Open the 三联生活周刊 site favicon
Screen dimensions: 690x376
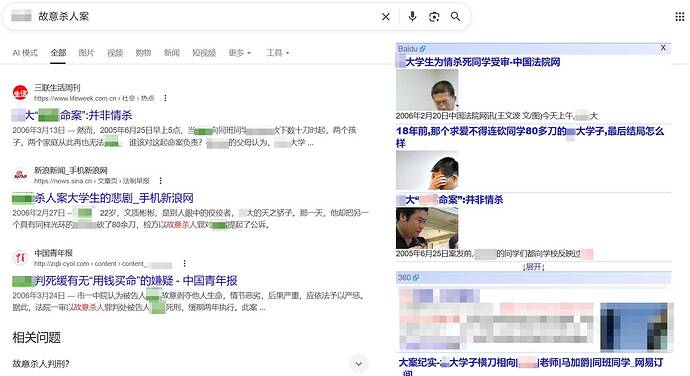(x=20, y=93)
